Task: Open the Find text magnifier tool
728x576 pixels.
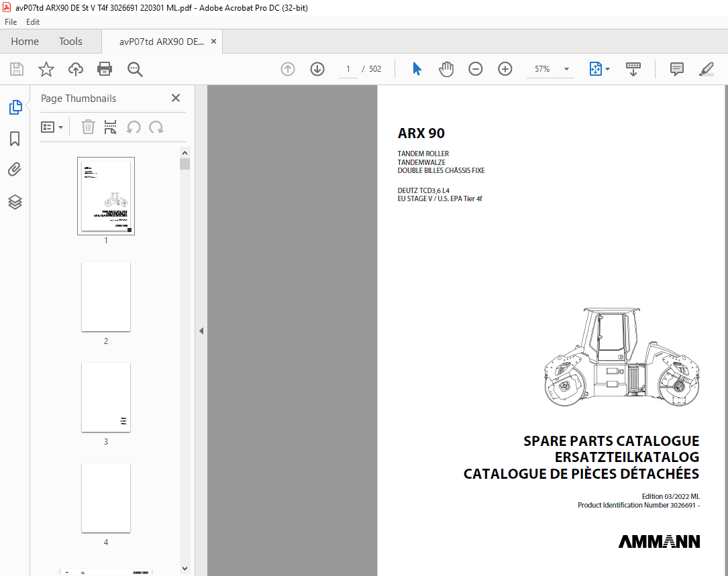Action: pyautogui.click(x=135, y=69)
